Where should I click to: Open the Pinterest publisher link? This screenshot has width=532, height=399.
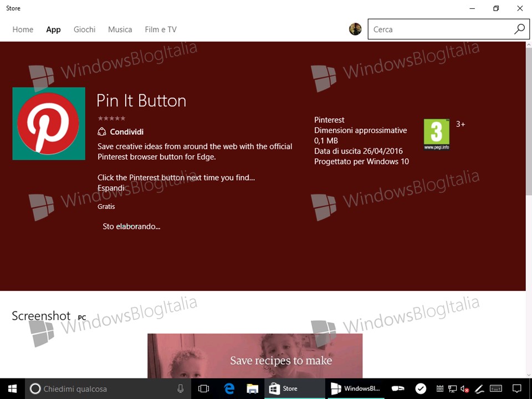tap(329, 120)
